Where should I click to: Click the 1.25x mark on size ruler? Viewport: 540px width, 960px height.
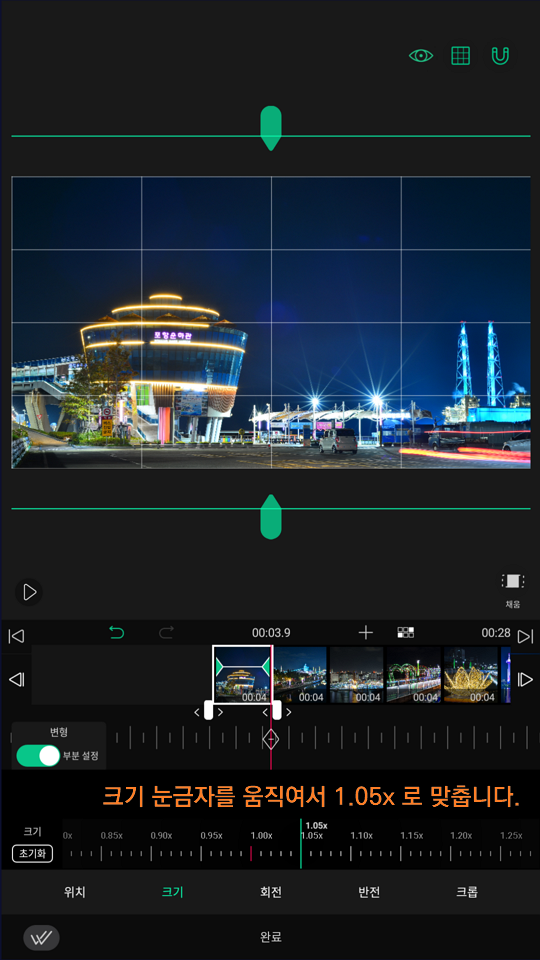(511, 835)
